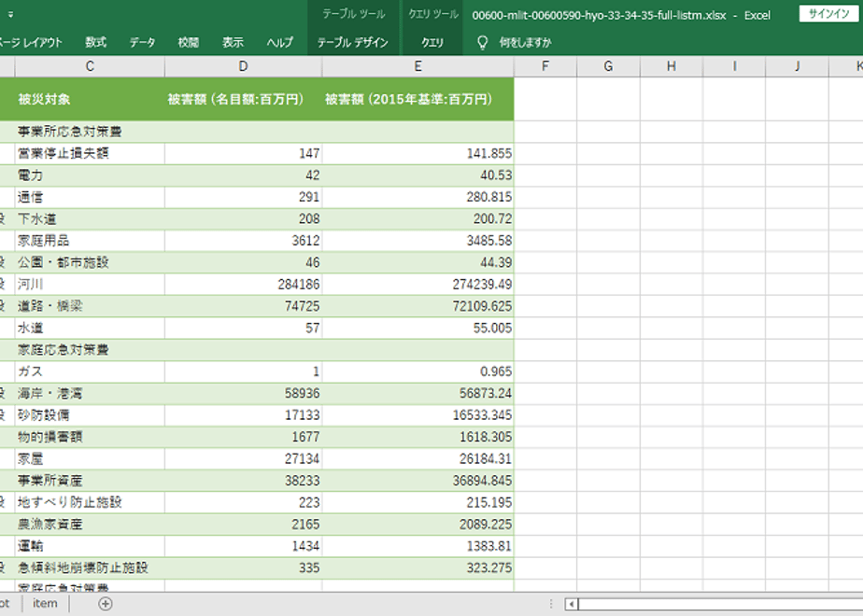Select the 物的損害額 cell
The width and height of the screenshot is (863, 616).
click(90, 437)
